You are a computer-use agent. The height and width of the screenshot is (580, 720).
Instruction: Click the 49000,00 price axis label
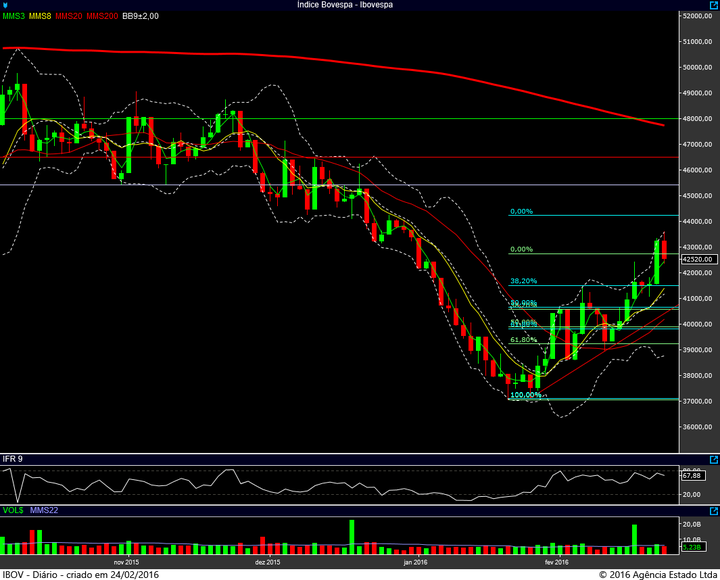pyautogui.click(x=698, y=93)
